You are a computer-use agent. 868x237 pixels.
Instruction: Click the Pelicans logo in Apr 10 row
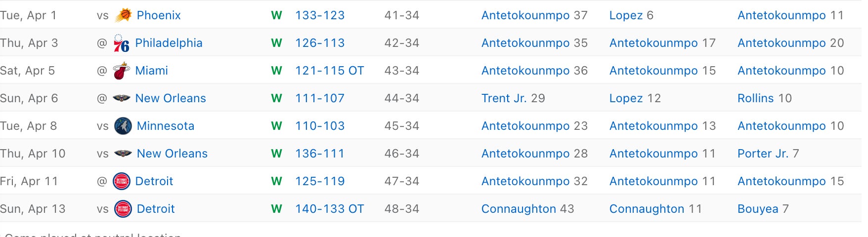click(123, 154)
